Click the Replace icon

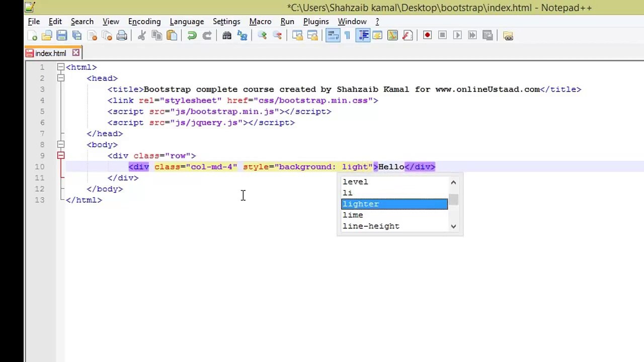click(x=242, y=36)
